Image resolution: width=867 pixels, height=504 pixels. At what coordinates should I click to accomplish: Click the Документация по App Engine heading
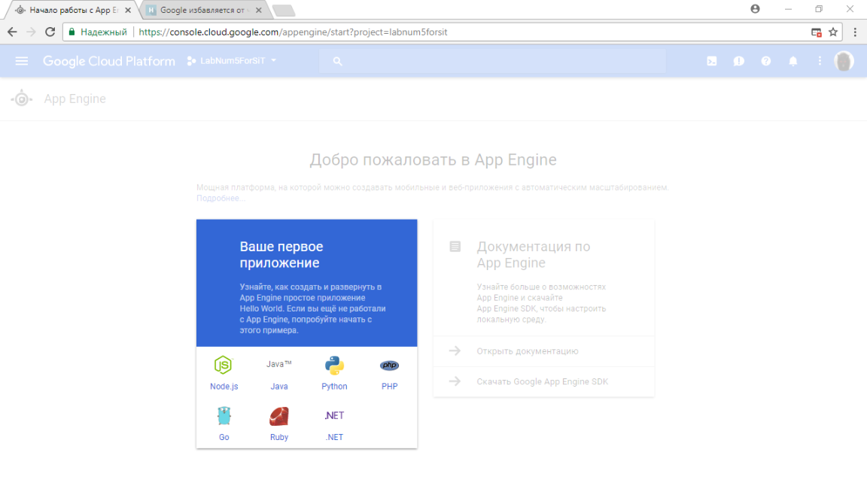[533, 255]
